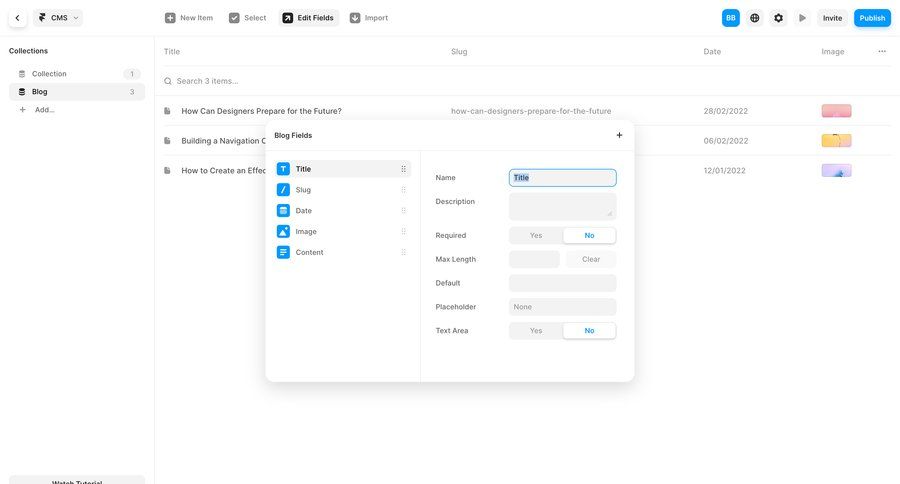
Task: Click the Date column header
Action: coord(712,51)
